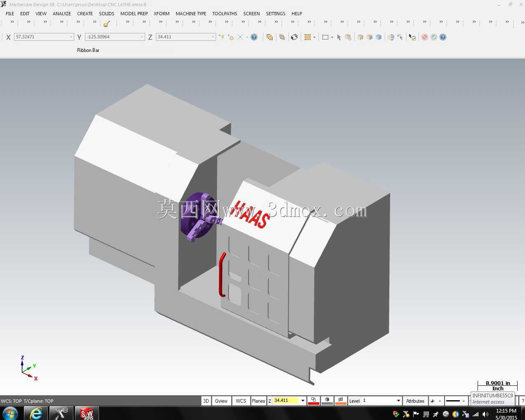Click the gray back-arrow icon
Screen dimensions: 525x420
click(x=400, y=37)
